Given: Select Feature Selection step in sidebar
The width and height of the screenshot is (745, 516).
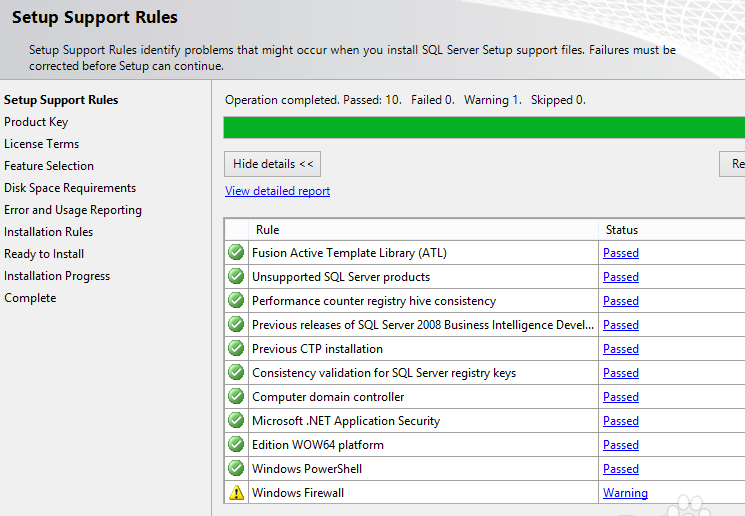Looking at the screenshot, I should [x=49, y=166].
